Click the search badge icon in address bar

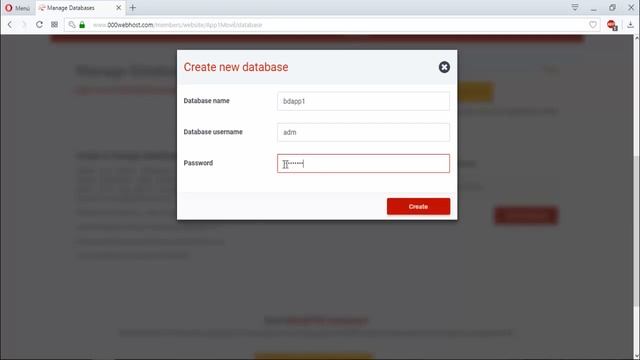pyautogui.click(x=72, y=24)
